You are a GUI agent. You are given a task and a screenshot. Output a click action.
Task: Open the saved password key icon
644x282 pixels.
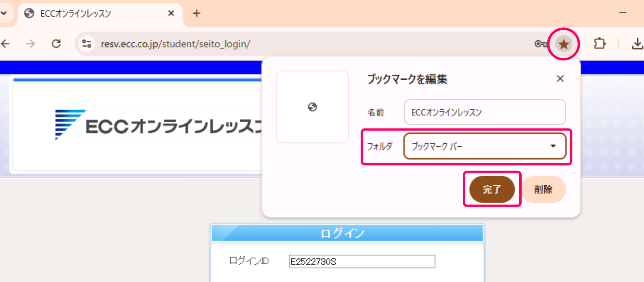coord(541,44)
